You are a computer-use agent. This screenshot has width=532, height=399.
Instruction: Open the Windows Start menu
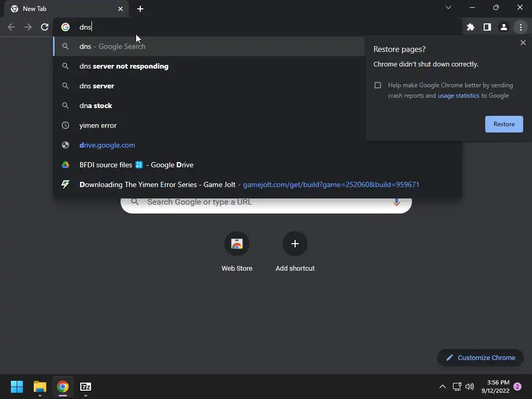click(17, 387)
